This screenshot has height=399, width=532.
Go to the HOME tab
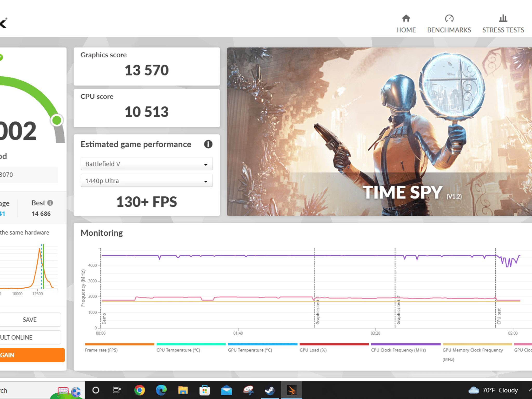pyautogui.click(x=406, y=24)
